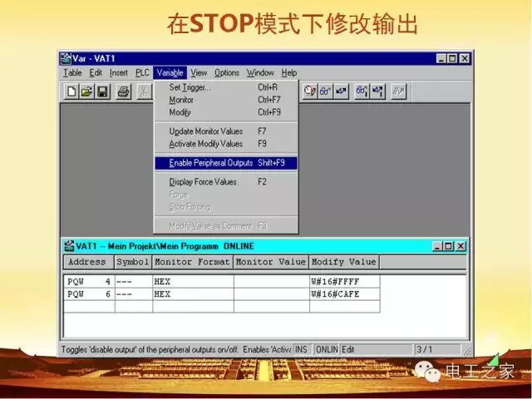
Task: Select Display Force Values menu entry
Action: pyautogui.click(x=203, y=182)
